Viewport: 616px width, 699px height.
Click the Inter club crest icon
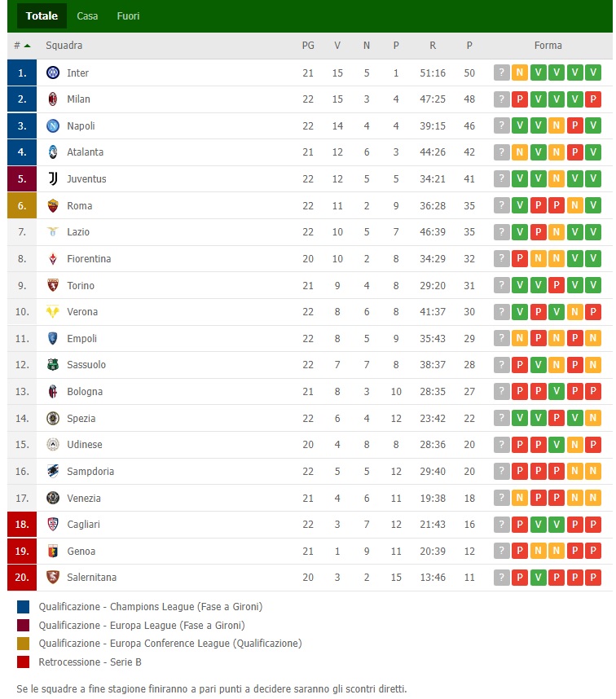click(53, 73)
